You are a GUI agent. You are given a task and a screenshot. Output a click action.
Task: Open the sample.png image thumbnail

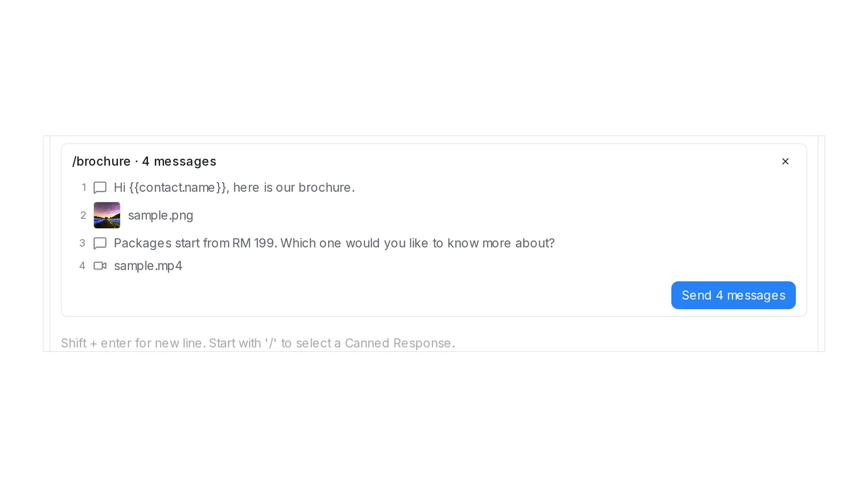click(107, 215)
